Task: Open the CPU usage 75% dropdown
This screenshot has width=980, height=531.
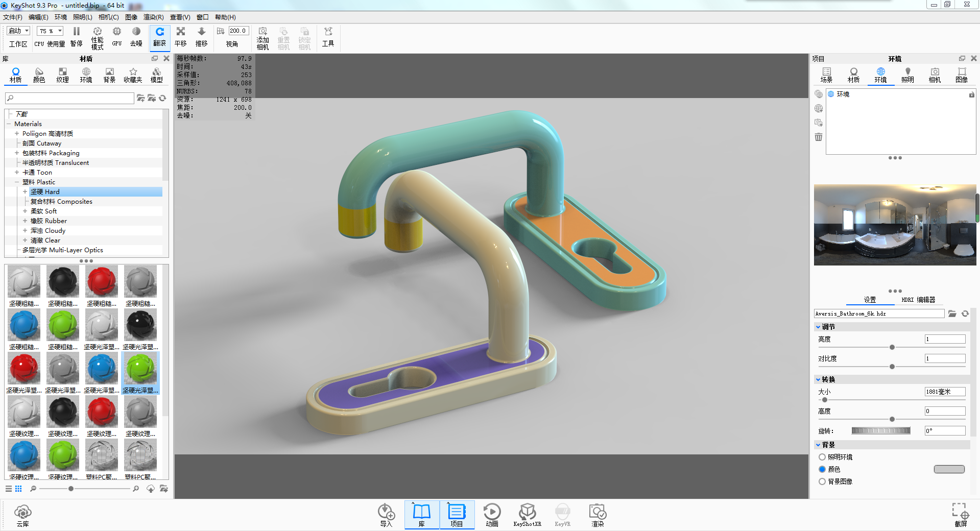Action: (50, 31)
